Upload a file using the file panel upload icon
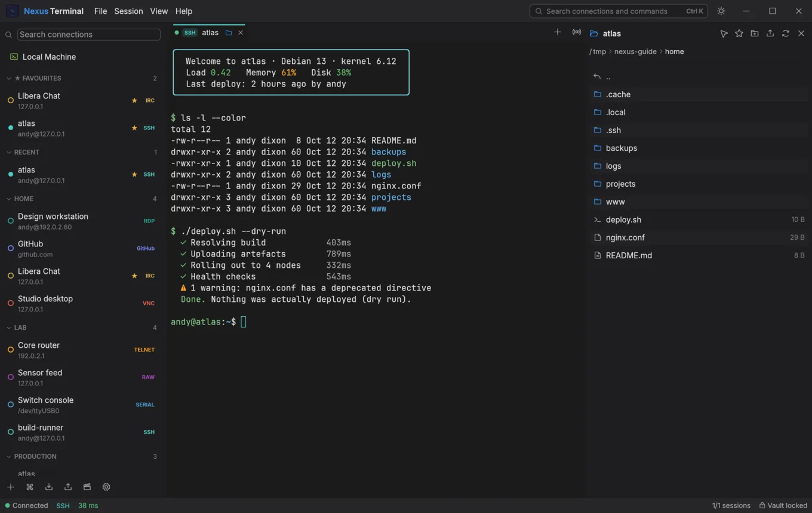The width and height of the screenshot is (812, 513). pyautogui.click(x=770, y=33)
